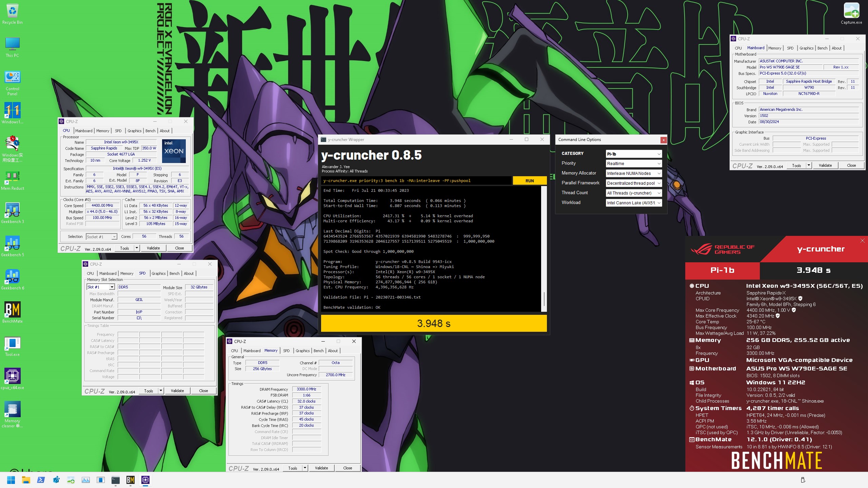Launch PowerShell from the taskbar
The image size is (868, 488).
[41, 480]
